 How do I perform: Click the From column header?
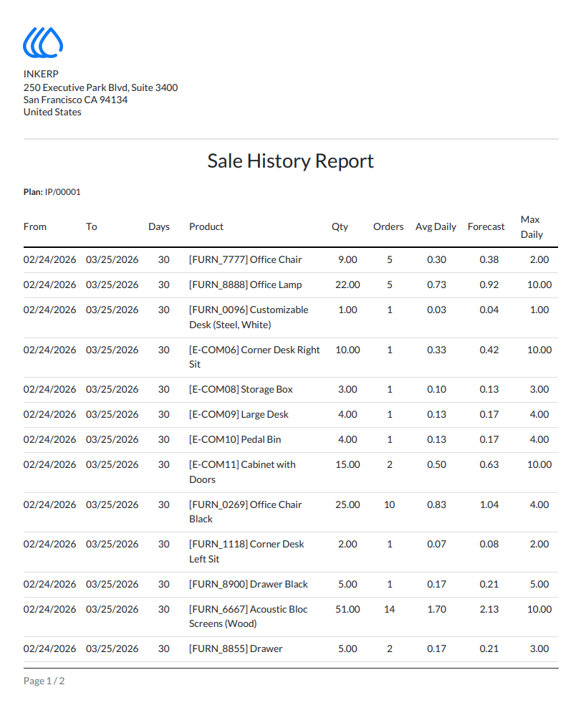click(35, 226)
